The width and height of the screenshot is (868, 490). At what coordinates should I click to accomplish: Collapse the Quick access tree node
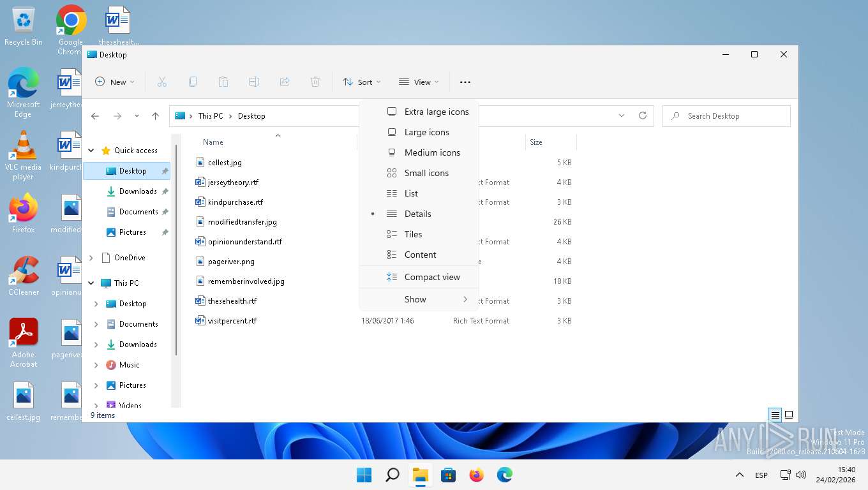coord(91,151)
